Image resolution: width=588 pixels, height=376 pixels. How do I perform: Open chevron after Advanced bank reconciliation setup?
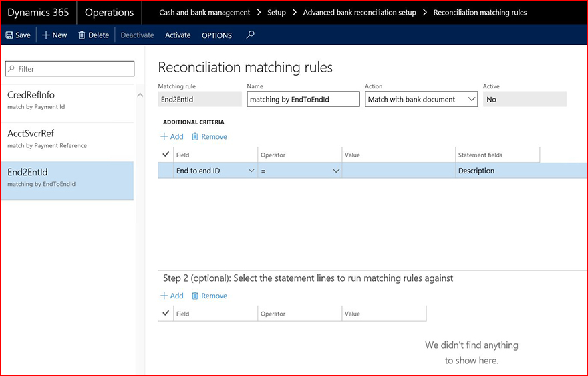425,13
